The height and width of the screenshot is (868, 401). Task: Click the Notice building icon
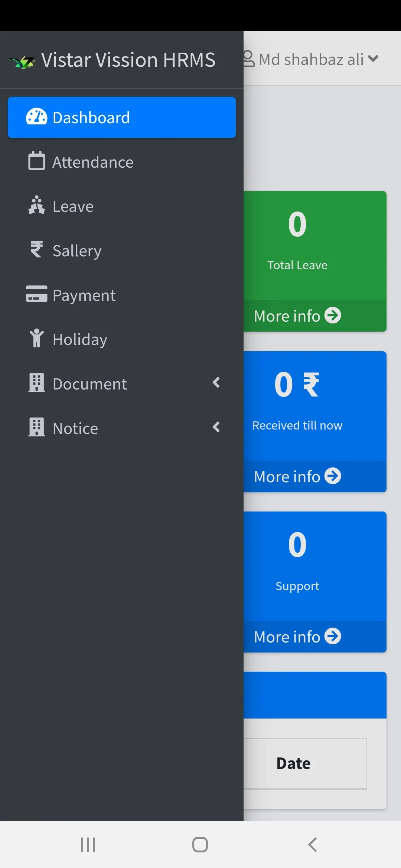36,427
